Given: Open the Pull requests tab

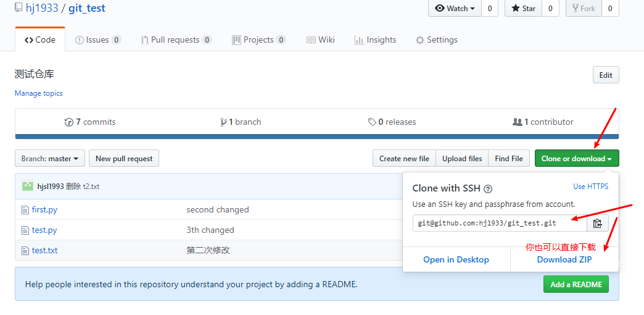Looking at the screenshot, I should coord(176,40).
